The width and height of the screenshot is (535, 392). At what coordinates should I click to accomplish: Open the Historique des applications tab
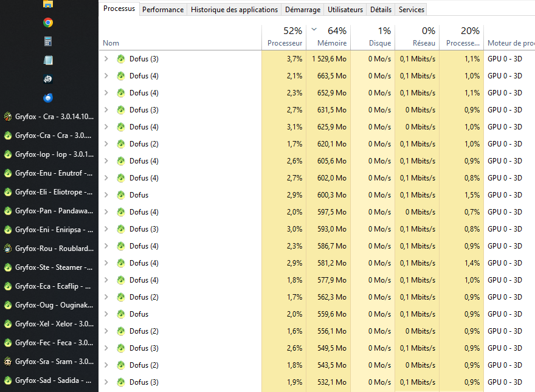pos(234,10)
